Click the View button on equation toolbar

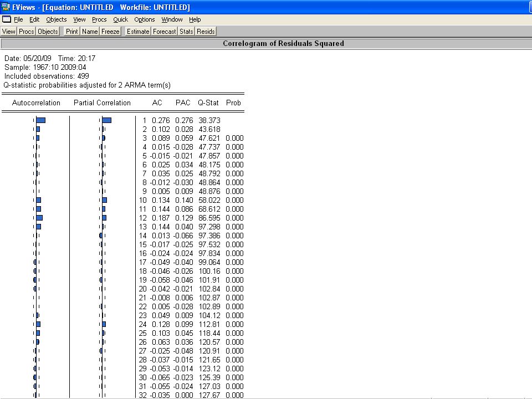(x=8, y=32)
